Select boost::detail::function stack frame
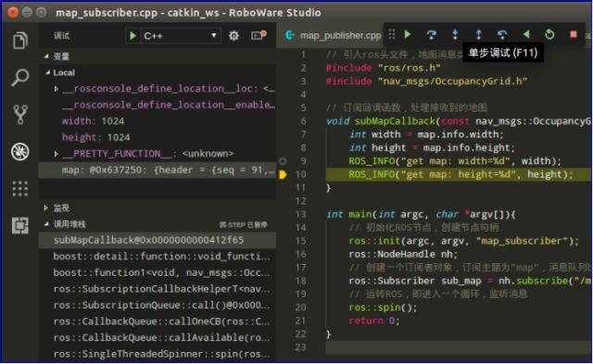593x364 pixels. [x=158, y=257]
